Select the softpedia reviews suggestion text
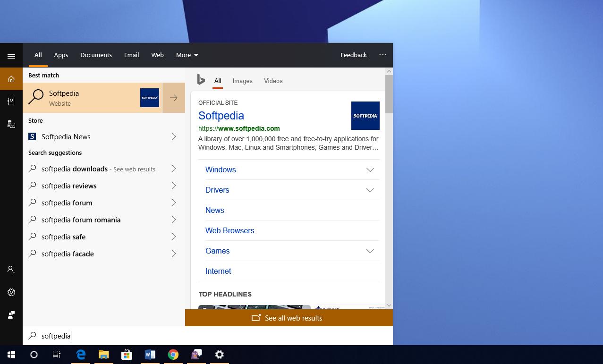The height and width of the screenshot is (364, 603). (x=69, y=186)
